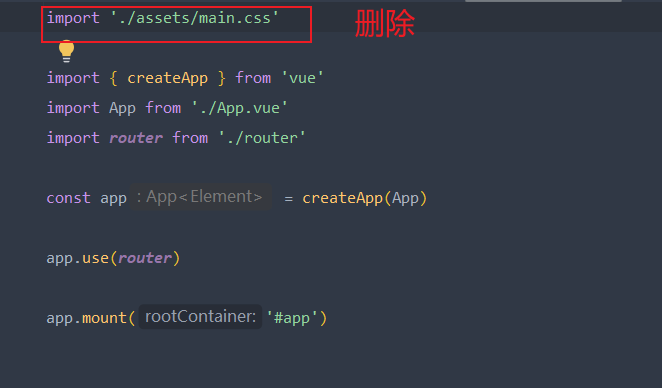Click the horizontal scrollbar thumb at the top
The height and width of the screenshot is (388, 662).
[x=543, y=1]
